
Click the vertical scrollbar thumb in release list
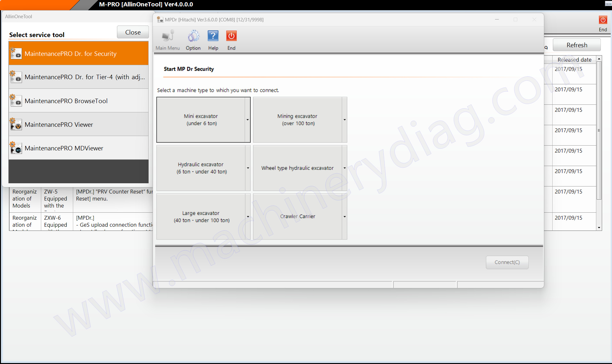(599, 131)
